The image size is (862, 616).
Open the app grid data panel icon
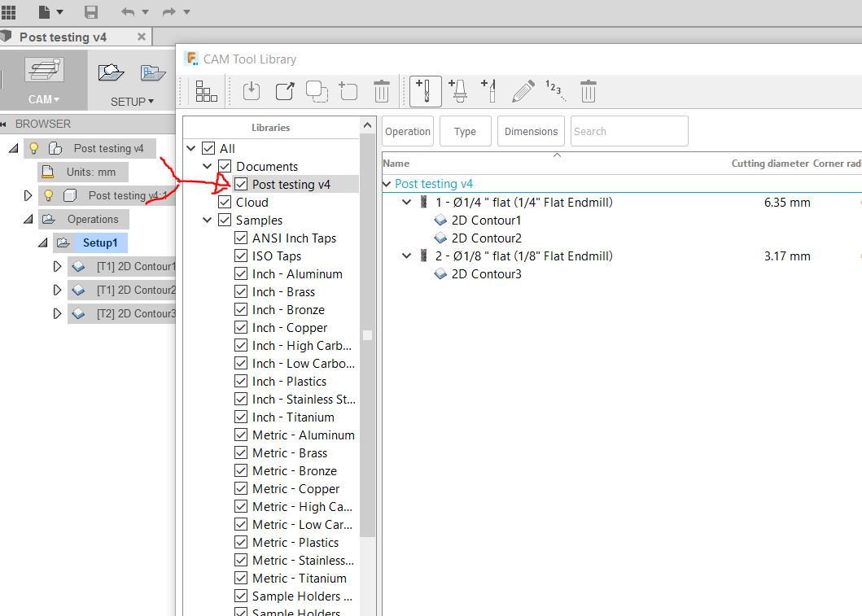[9, 11]
